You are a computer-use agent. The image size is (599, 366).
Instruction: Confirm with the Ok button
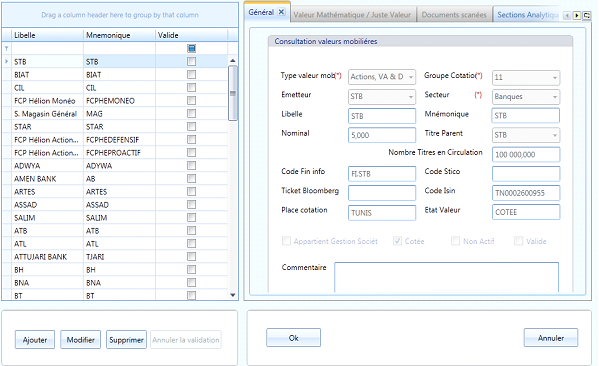point(293,338)
